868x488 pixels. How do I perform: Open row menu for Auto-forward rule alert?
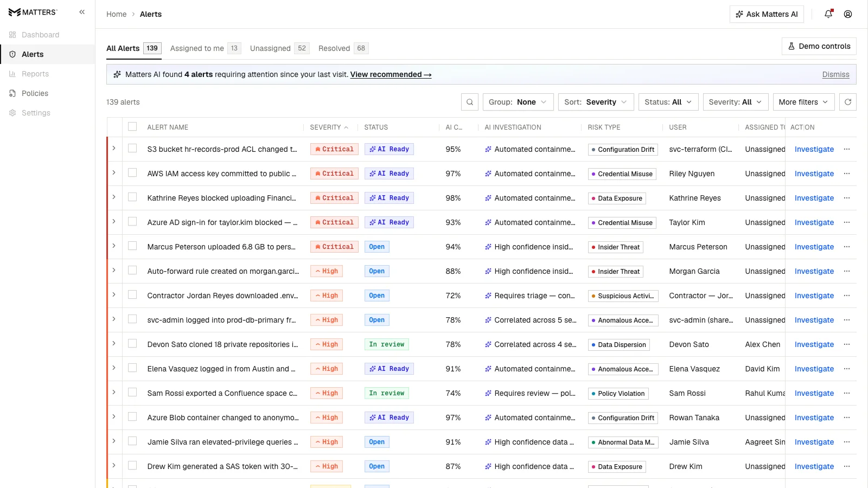tap(847, 271)
